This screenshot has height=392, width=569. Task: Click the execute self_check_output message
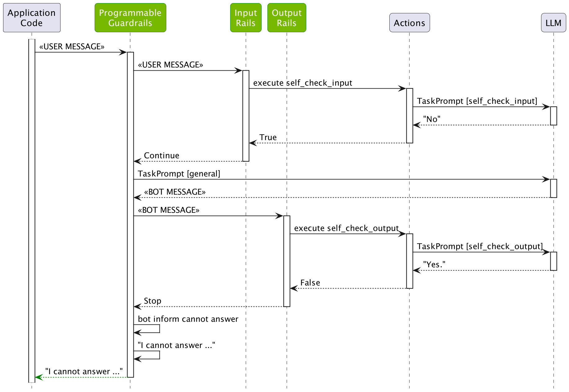pos(346,228)
